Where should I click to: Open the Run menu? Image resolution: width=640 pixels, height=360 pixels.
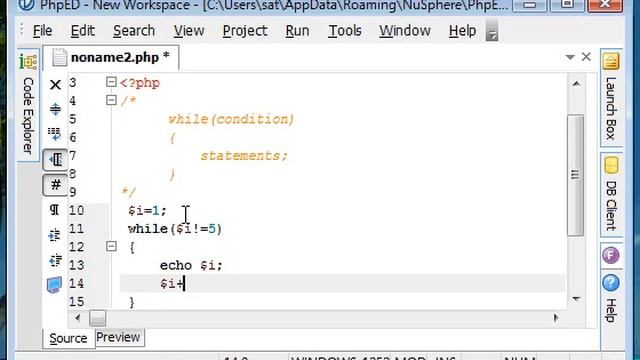click(x=297, y=31)
